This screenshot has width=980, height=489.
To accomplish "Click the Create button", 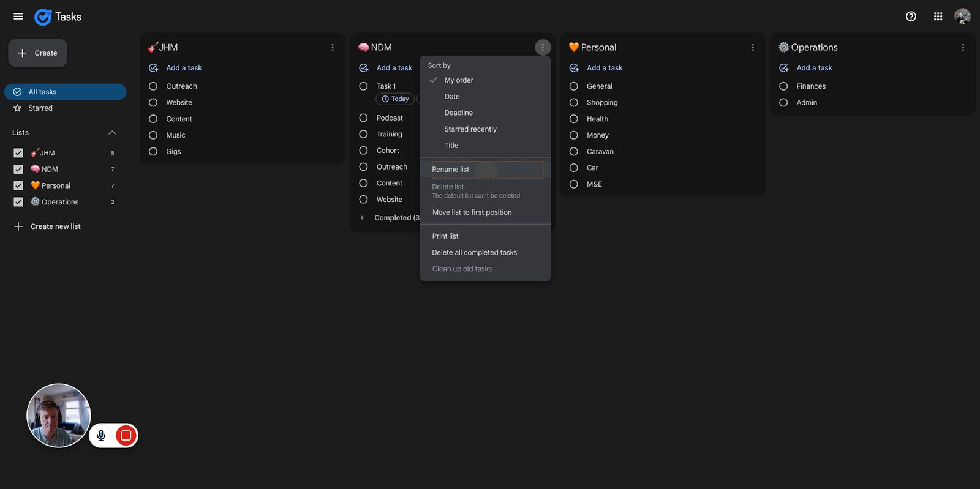I will coord(38,53).
